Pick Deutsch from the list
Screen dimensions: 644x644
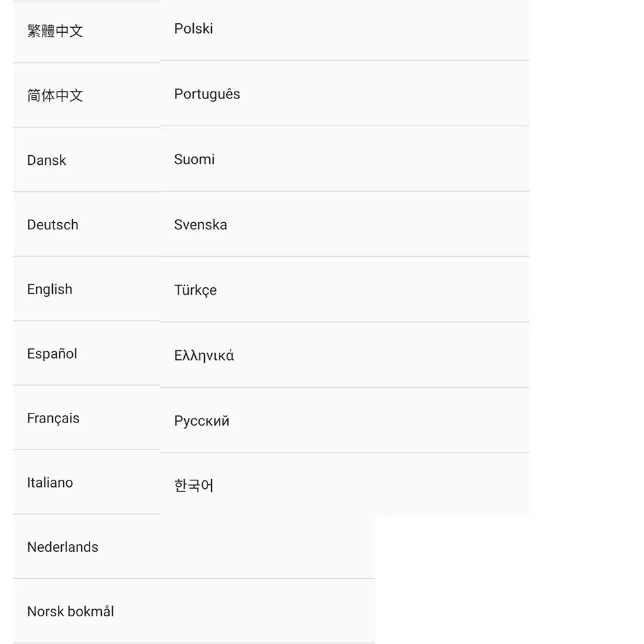click(53, 225)
